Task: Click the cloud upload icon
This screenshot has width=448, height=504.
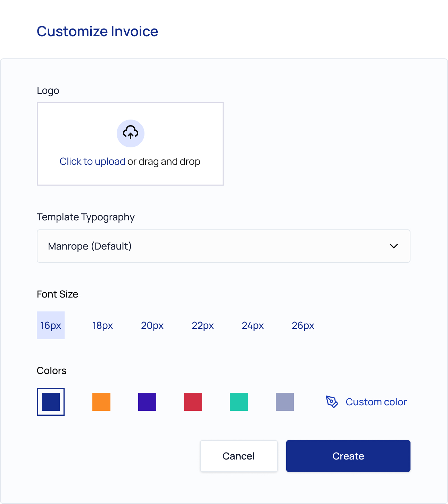Action: coord(131,133)
